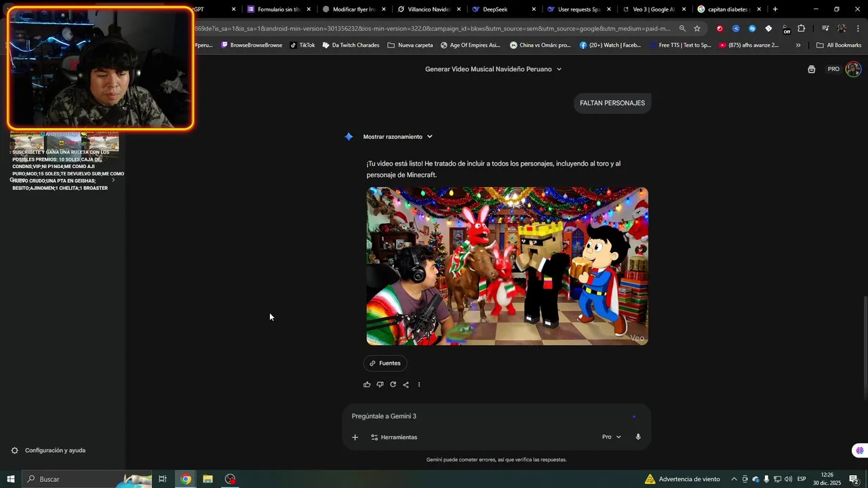The image size is (868, 488).
Task: Click the temporary chat icon next to PRO
Action: (812, 69)
